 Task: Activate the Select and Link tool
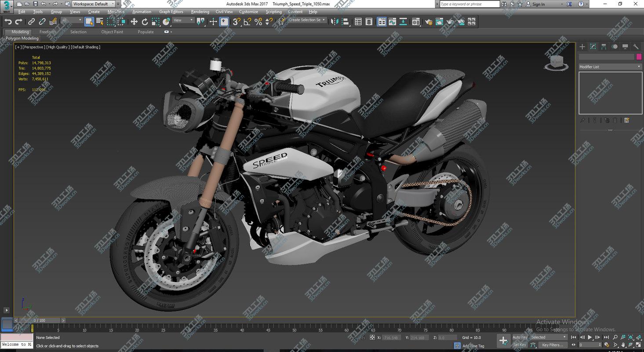click(x=32, y=22)
